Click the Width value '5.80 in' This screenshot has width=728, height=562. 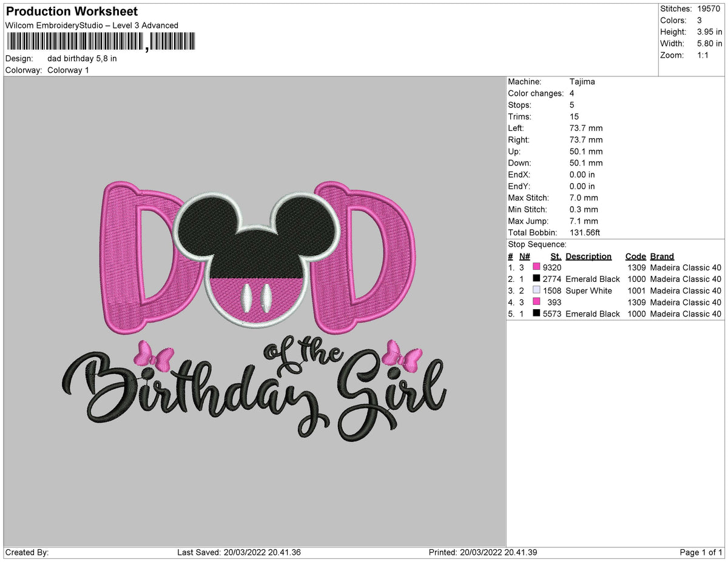tap(710, 44)
